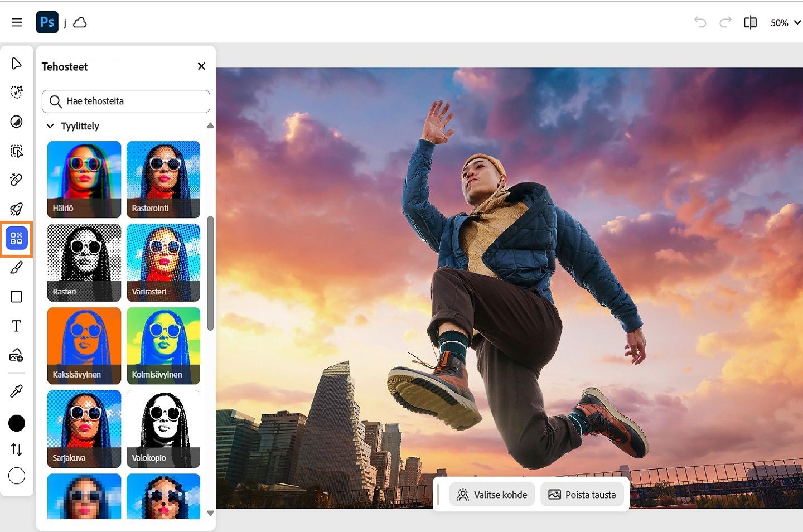Select the Brush tool

pyautogui.click(x=17, y=268)
